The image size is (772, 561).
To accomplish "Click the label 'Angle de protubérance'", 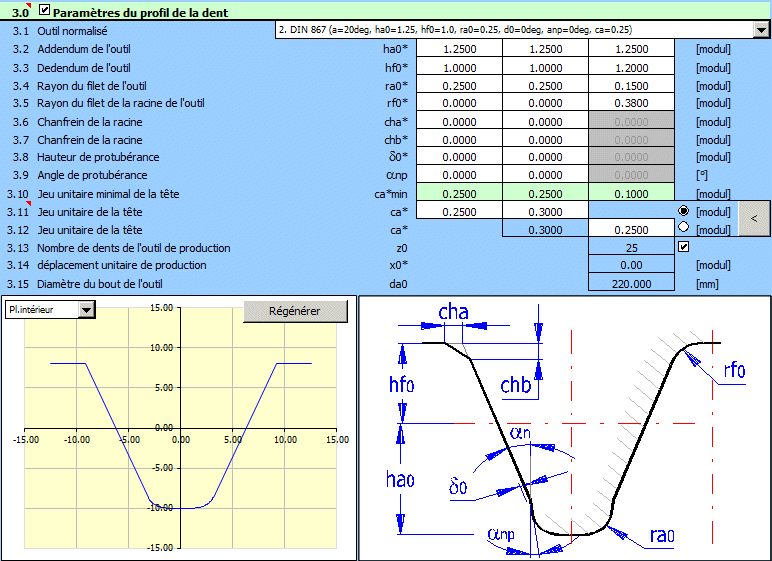I will tap(92, 175).
